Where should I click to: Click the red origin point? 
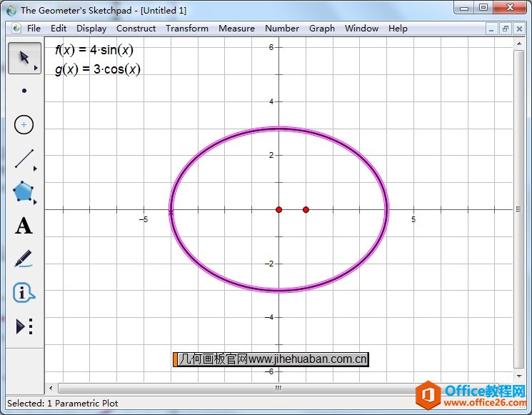point(279,209)
